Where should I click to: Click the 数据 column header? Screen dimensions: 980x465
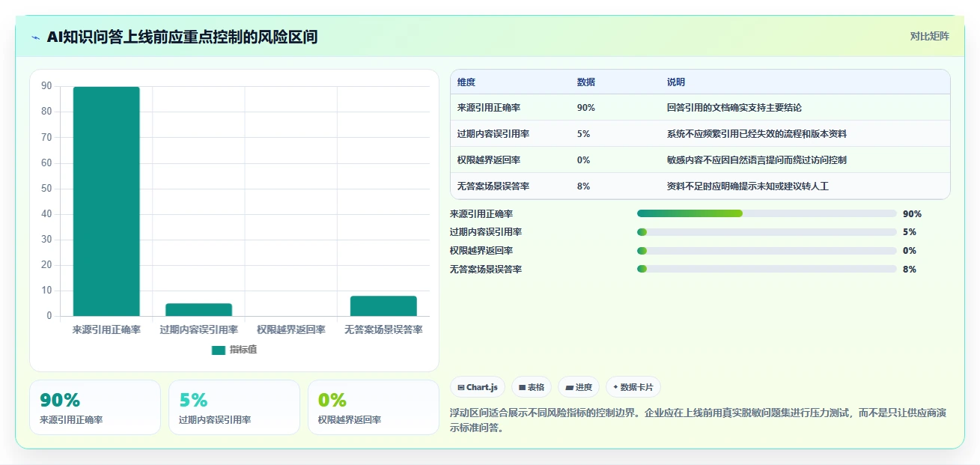pos(586,82)
